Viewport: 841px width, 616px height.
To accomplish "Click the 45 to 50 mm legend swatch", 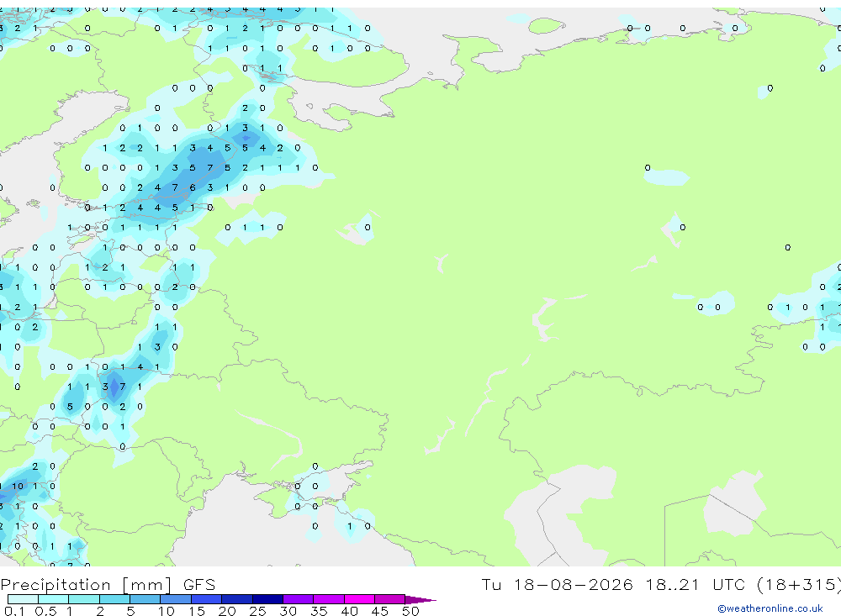I will coord(390,599).
